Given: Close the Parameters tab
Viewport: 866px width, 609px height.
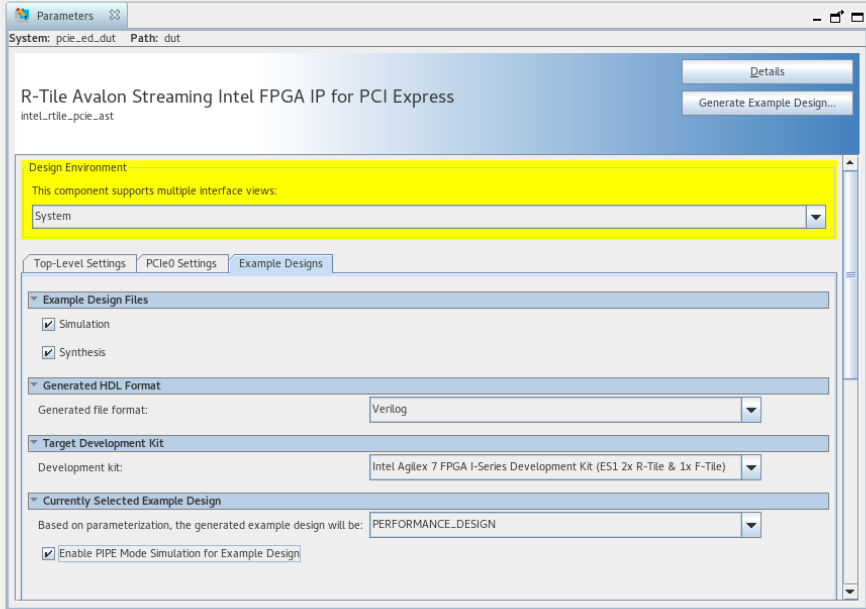Looking at the screenshot, I should click(x=114, y=15).
